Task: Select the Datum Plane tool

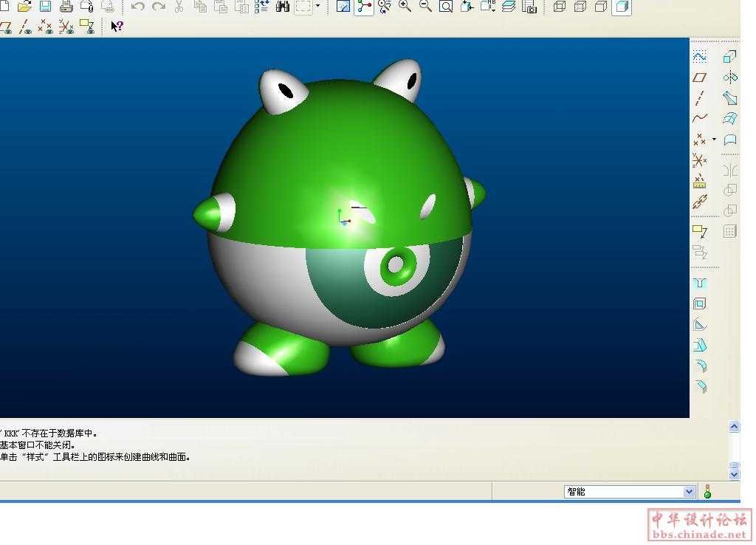Action: tap(700, 77)
